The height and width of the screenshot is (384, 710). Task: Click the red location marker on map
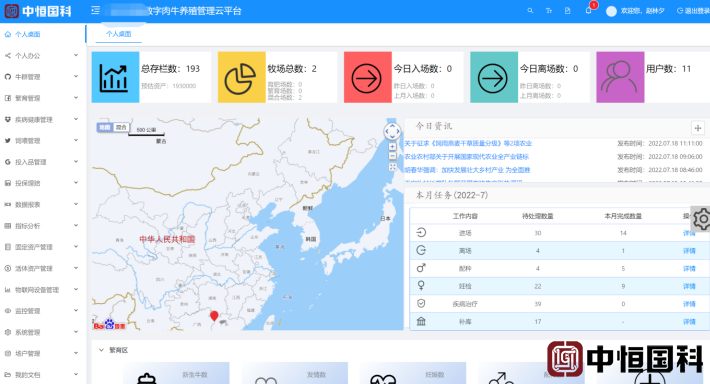point(214,316)
